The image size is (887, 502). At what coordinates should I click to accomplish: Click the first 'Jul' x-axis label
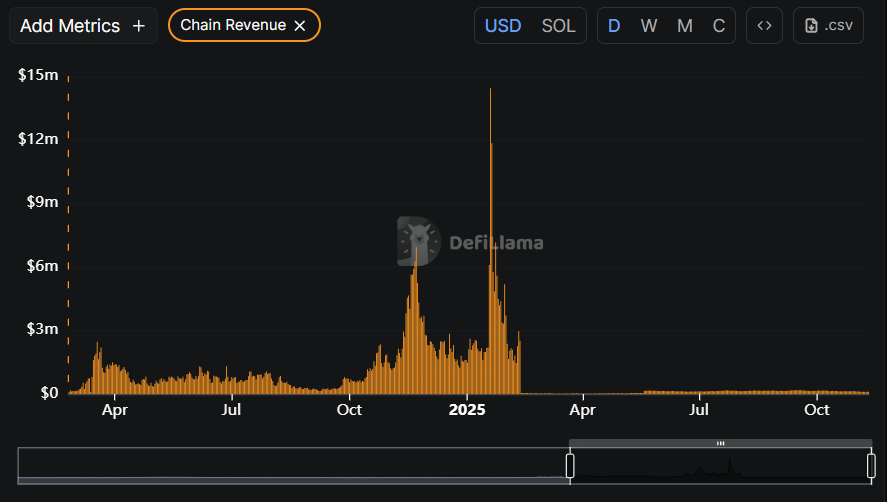pyautogui.click(x=231, y=410)
